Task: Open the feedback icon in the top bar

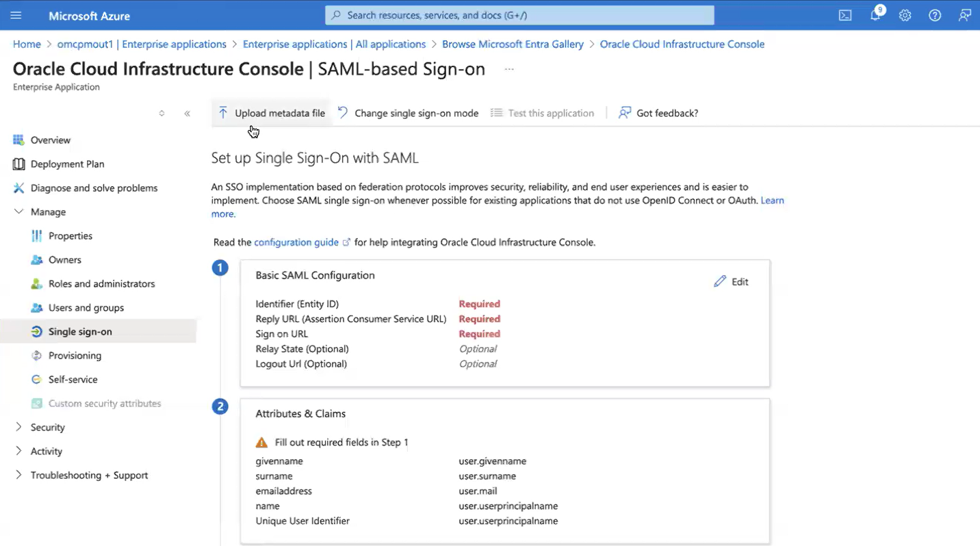Action: (965, 15)
